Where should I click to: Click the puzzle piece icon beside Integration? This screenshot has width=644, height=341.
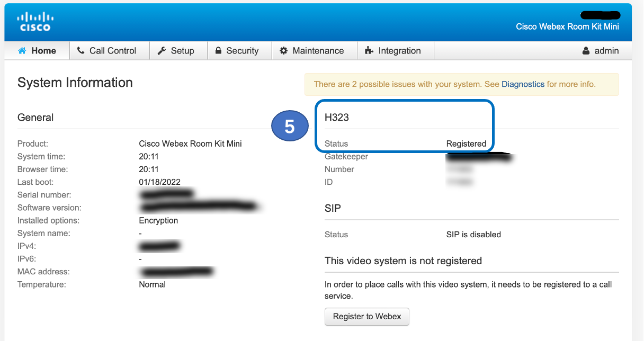click(369, 51)
